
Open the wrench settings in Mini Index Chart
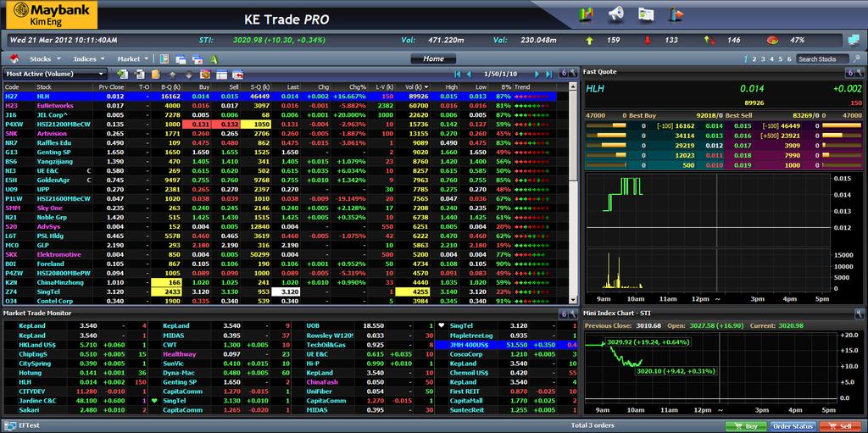point(860,314)
